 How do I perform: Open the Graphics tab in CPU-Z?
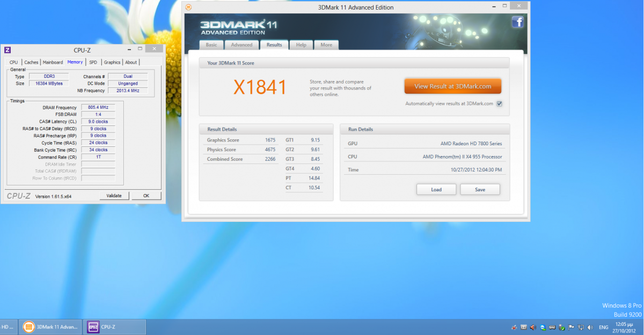112,62
